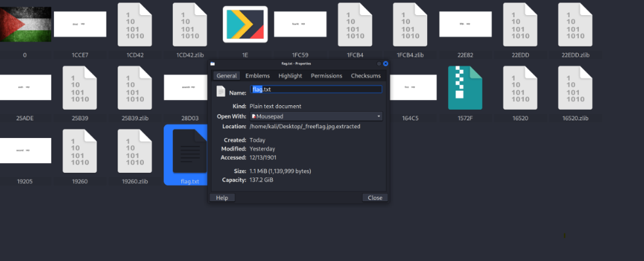Select the 25B39 binary file icon
The image size is (644, 261).
click(x=80, y=87)
